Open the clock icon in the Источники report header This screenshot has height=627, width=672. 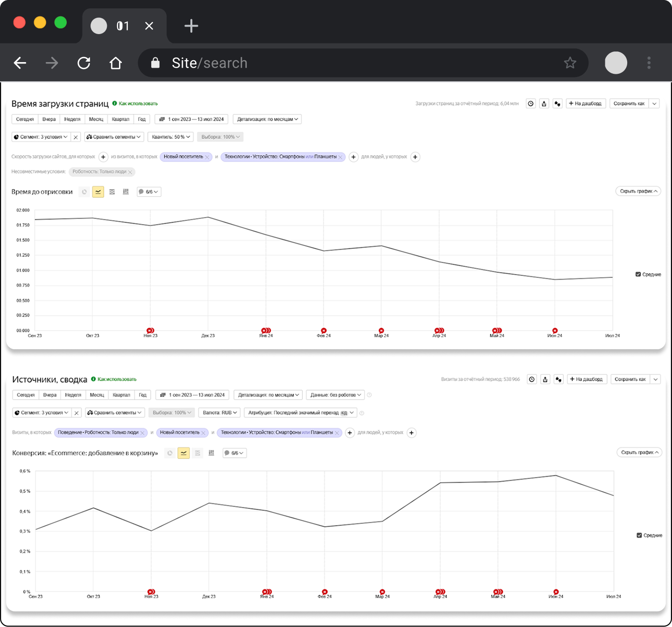click(x=532, y=380)
